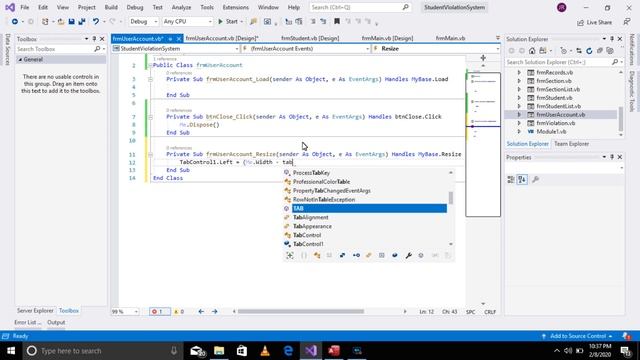Click the Undo arrow icon
Screen dimensions: 640x360
coord(96,22)
